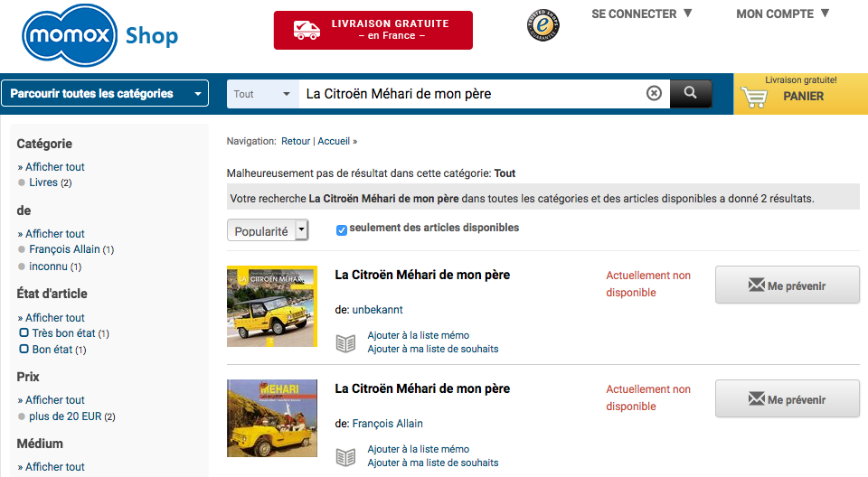Image resolution: width=868 pixels, height=477 pixels.
Task: Expand the MON COMPTE menu
Action: click(x=782, y=14)
